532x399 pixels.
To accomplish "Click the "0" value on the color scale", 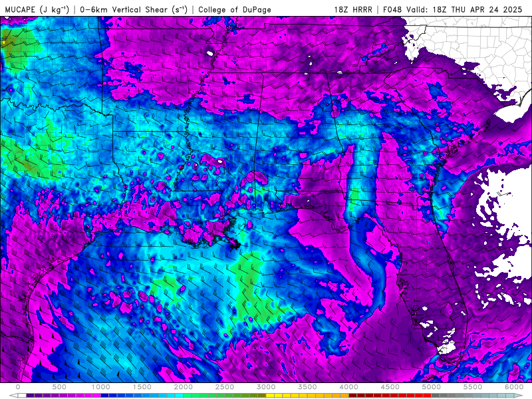I will pos(18,387).
